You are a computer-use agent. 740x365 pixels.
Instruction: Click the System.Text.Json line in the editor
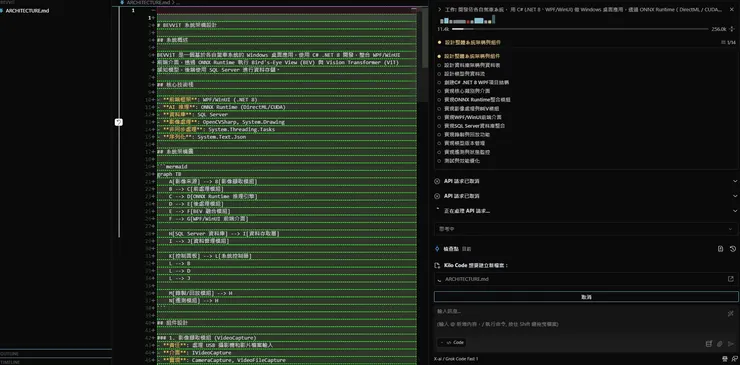click(x=203, y=137)
